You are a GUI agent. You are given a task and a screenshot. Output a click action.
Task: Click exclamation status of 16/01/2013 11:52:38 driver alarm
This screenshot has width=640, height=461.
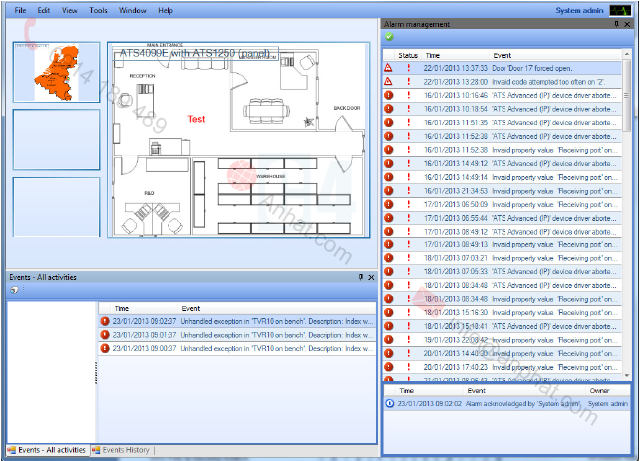[x=409, y=136]
